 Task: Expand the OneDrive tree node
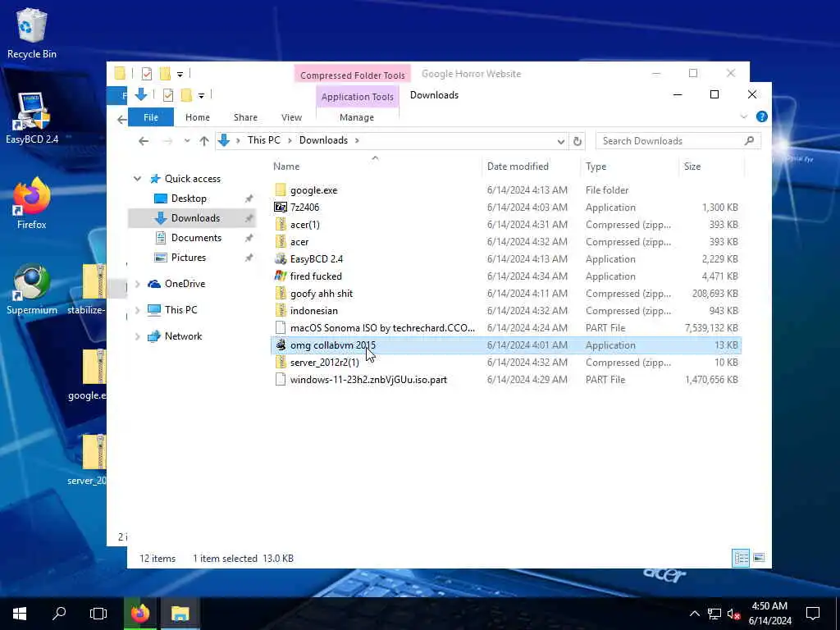pyautogui.click(x=138, y=284)
